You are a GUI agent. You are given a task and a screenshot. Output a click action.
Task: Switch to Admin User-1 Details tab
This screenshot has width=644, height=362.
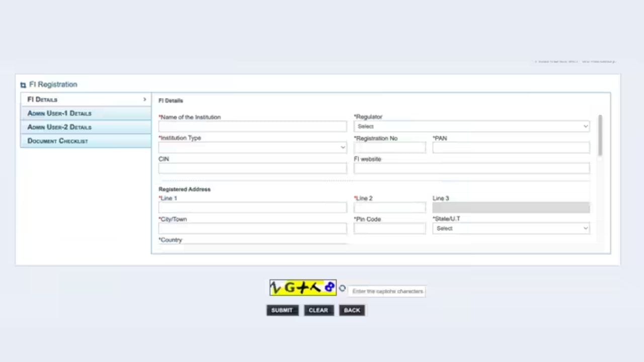(86, 114)
